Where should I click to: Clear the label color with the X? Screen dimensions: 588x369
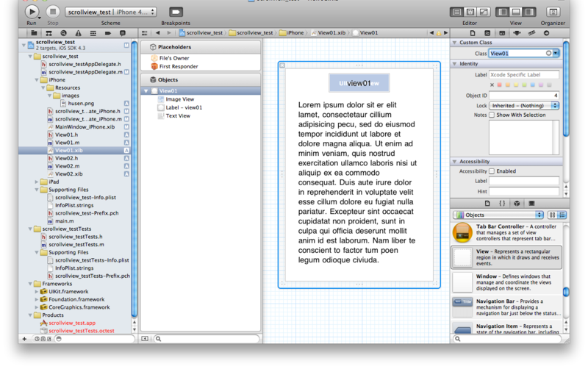coord(492,85)
